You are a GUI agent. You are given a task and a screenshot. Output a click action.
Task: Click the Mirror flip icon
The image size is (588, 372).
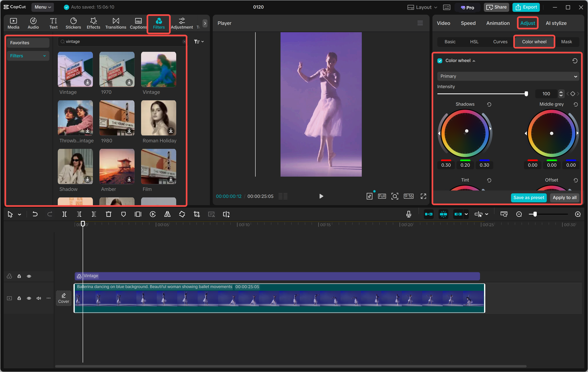click(167, 214)
